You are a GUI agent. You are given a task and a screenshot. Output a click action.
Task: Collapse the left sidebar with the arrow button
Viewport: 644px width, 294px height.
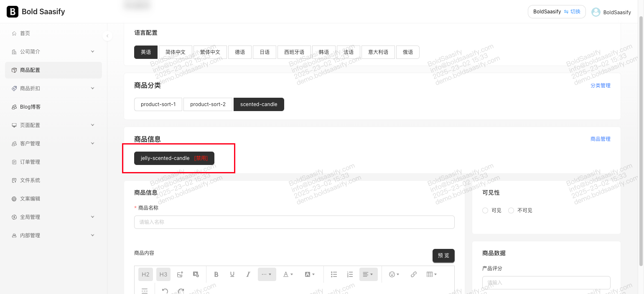coord(107,36)
